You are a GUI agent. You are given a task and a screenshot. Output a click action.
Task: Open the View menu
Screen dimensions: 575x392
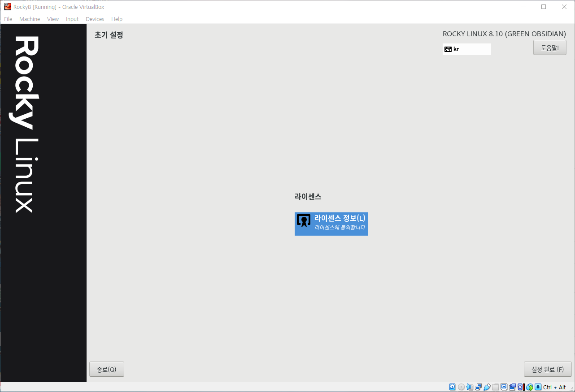[53, 19]
